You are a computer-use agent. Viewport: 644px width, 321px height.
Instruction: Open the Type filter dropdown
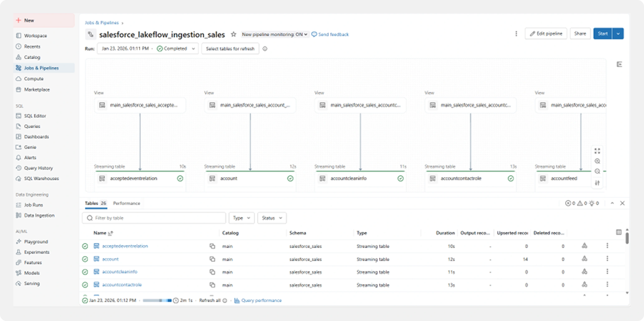pyautogui.click(x=241, y=218)
